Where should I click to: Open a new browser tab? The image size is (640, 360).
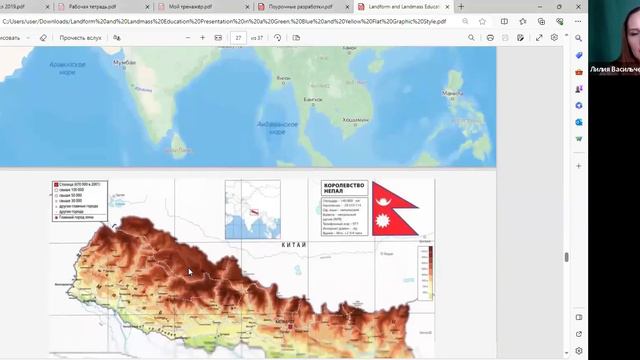[x=461, y=7]
